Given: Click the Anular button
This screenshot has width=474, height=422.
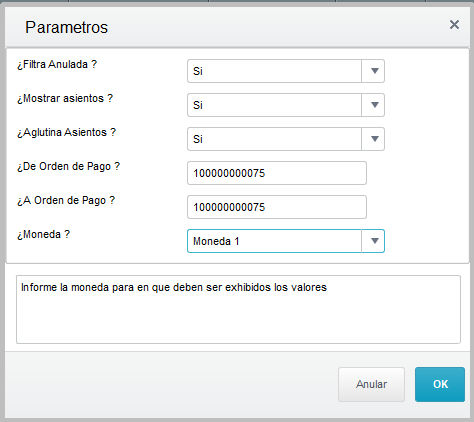Looking at the screenshot, I should tap(371, 384).
